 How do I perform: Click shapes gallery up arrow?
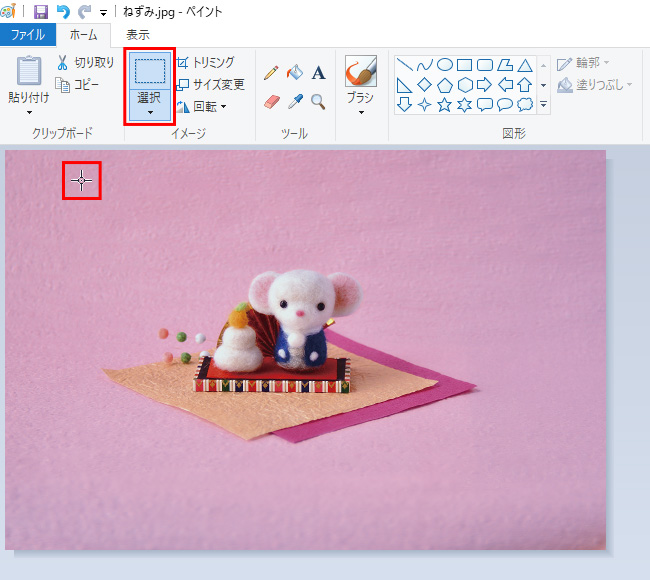click(x=543, y=66)
